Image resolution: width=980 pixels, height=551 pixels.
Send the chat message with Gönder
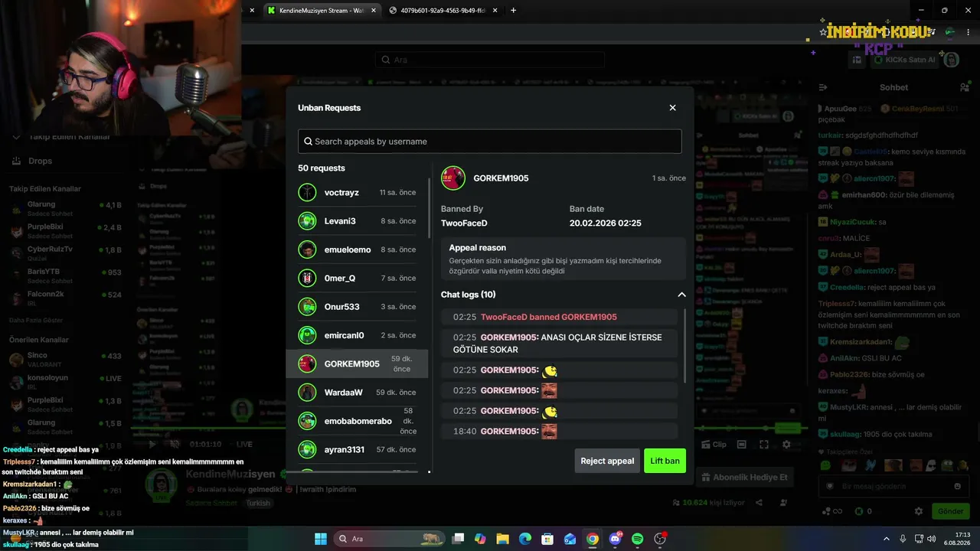pyautogui.click(x=950, y=511)
